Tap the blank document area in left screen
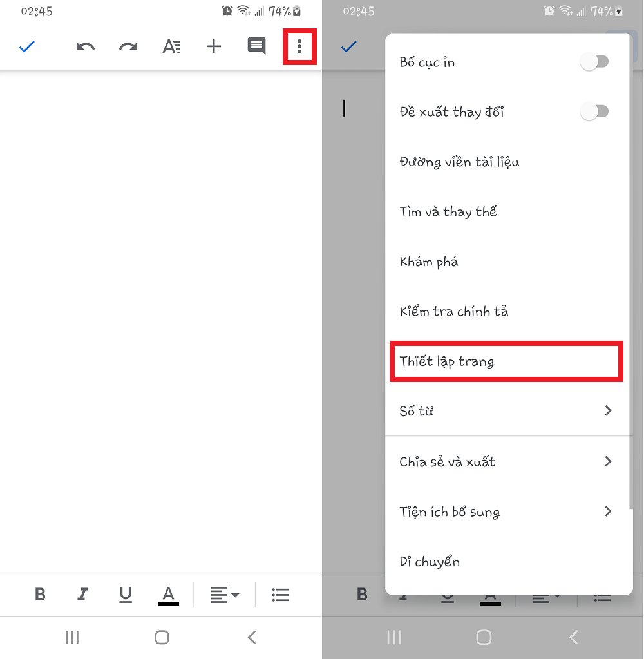 160,321
